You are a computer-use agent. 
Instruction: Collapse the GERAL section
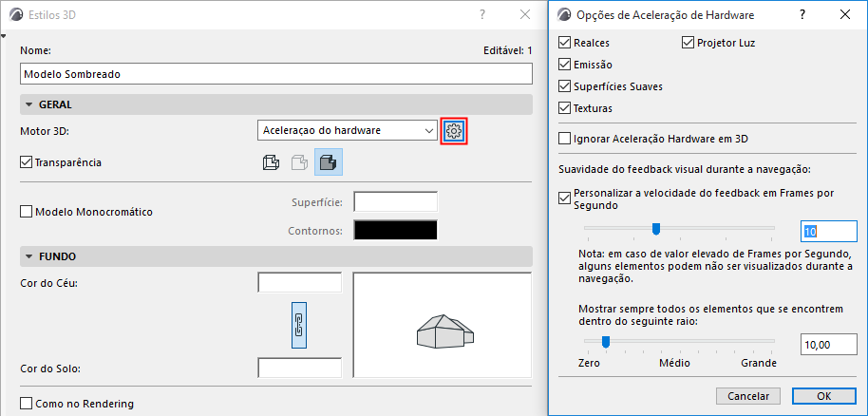tap(29, 104)
